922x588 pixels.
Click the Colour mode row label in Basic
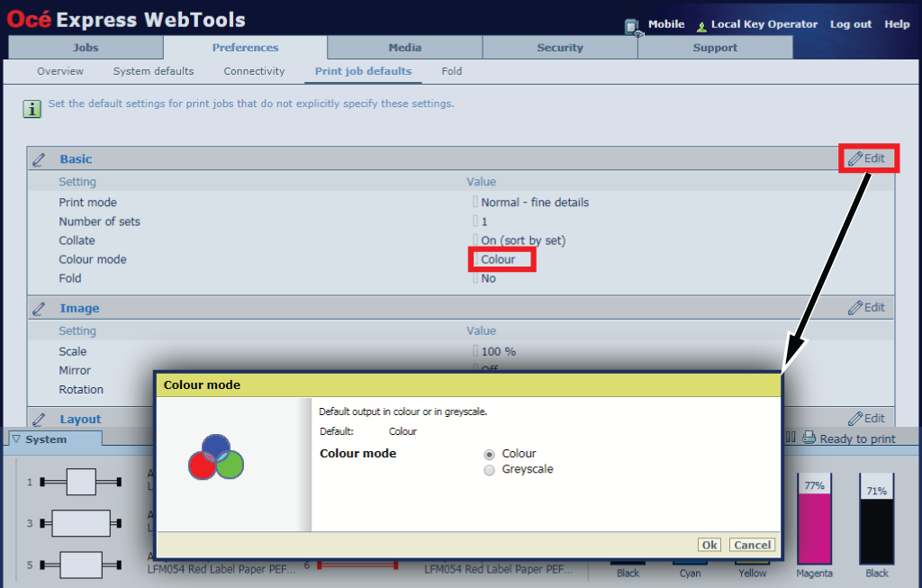pos(93,259)
